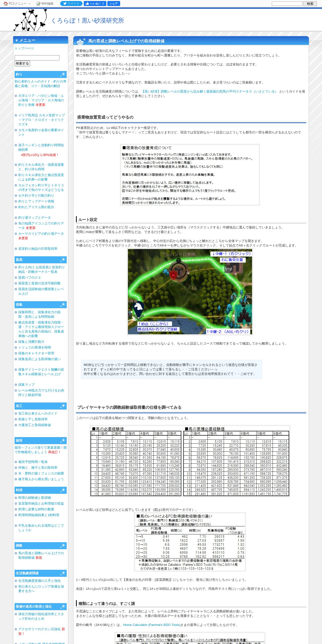The image size is (322, 644).
Task: Click sparkle icon on 調教 header
Action: point(63,545)
